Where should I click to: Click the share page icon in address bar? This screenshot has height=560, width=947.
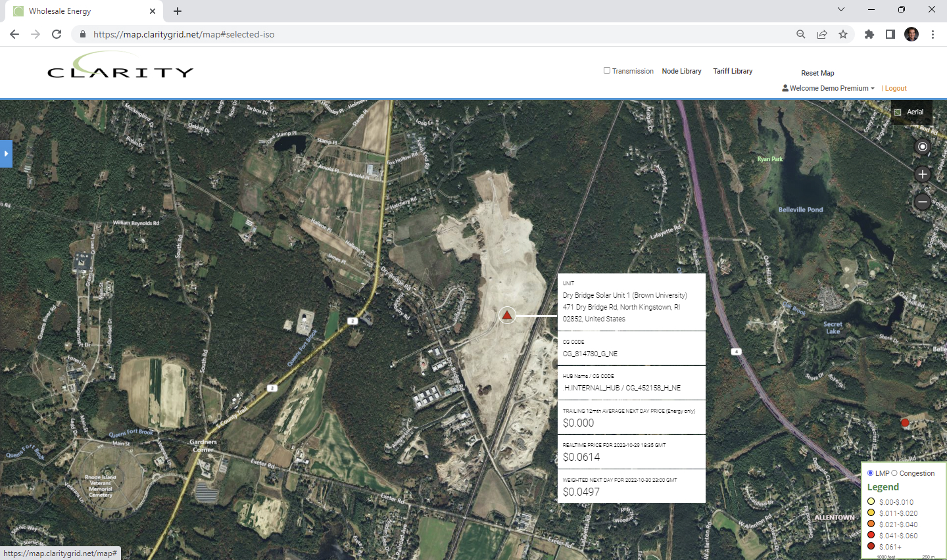click(x=822, y=34)
